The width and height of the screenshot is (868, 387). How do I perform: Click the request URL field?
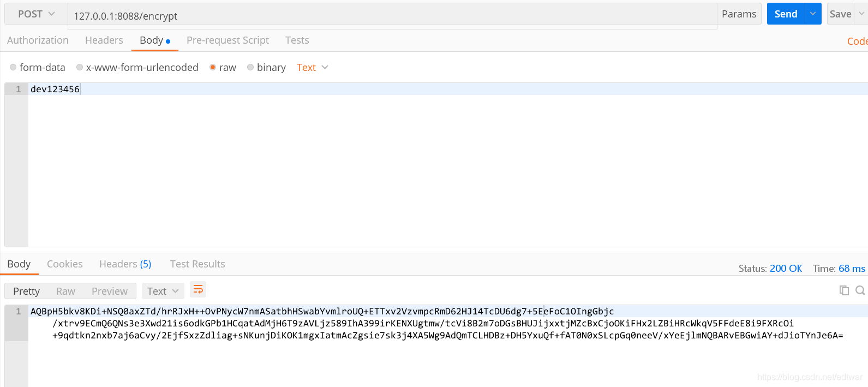click(x=392, y=16)
